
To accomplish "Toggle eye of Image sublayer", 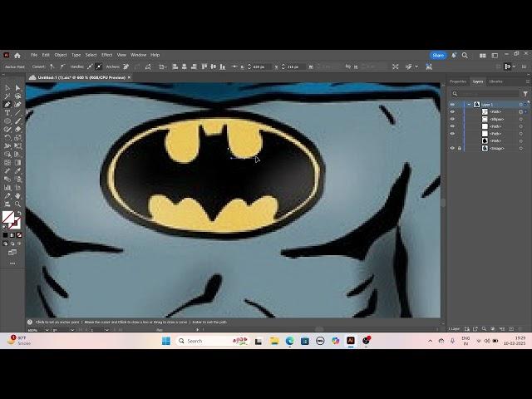I will pos(452,148).
